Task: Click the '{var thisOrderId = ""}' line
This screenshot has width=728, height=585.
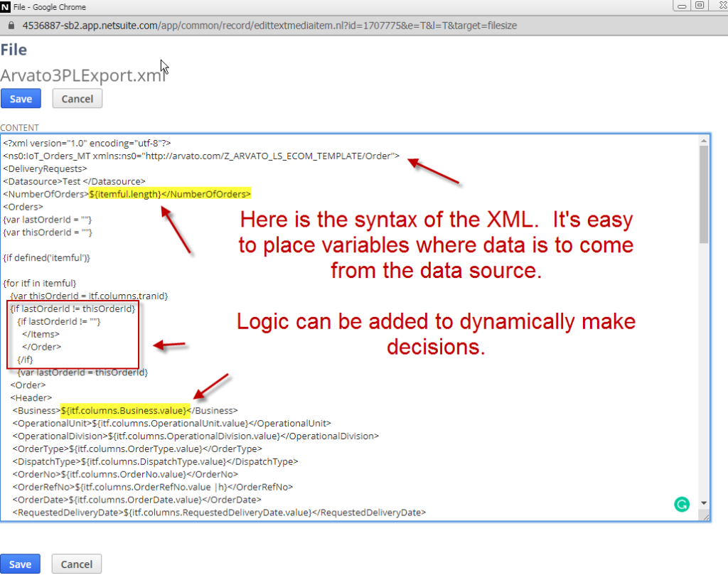Action: point(48,232)
